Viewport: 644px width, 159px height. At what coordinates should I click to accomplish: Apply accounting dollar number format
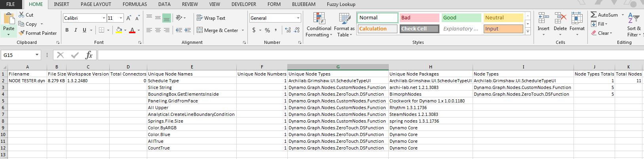point(253,30)
